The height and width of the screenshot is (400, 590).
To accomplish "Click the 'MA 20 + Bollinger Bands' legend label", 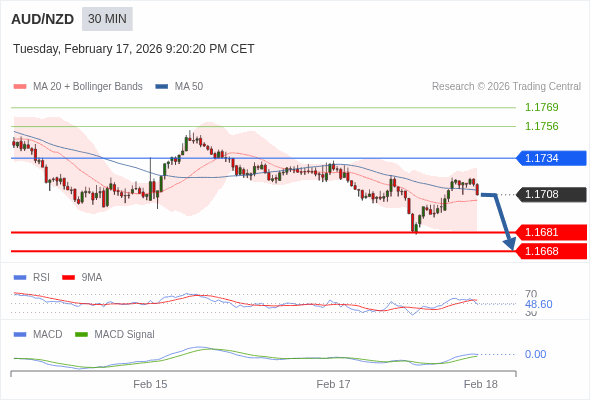I will (x=88, y=87).
